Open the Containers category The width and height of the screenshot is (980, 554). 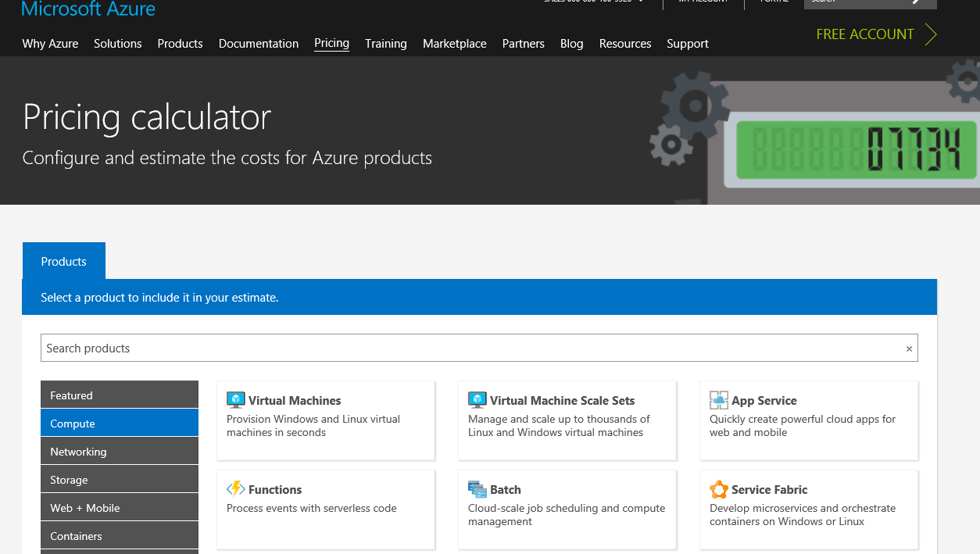tap(120, 535)
